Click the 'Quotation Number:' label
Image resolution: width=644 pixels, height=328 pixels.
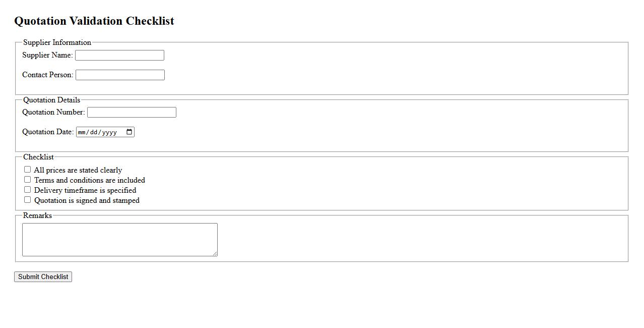pos(53,112)
